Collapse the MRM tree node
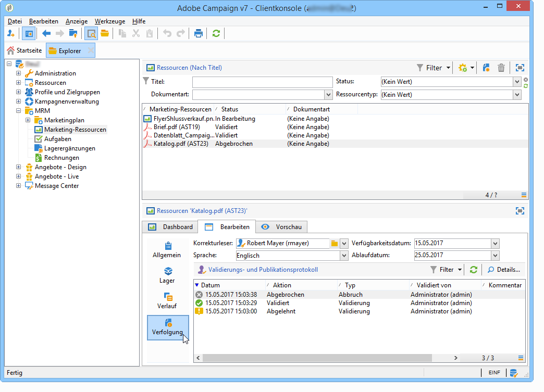The height and width of the screenshot is (392, 544). (x=19, y=111)
